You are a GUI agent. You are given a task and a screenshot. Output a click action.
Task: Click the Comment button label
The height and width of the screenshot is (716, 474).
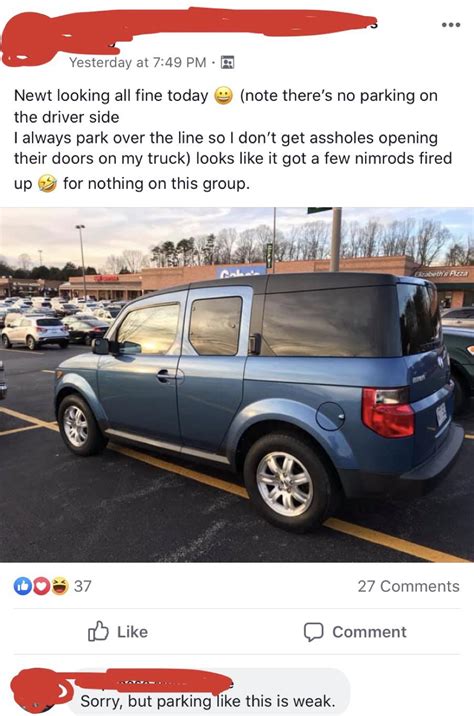[x=369, y=632]
